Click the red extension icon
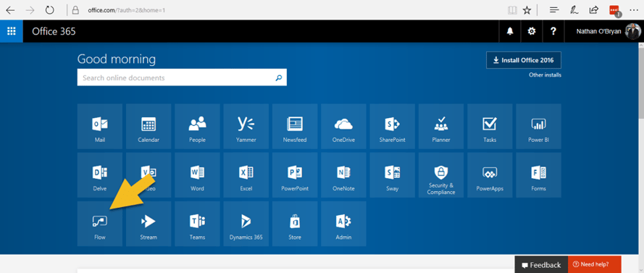 (x=615, y=11)
